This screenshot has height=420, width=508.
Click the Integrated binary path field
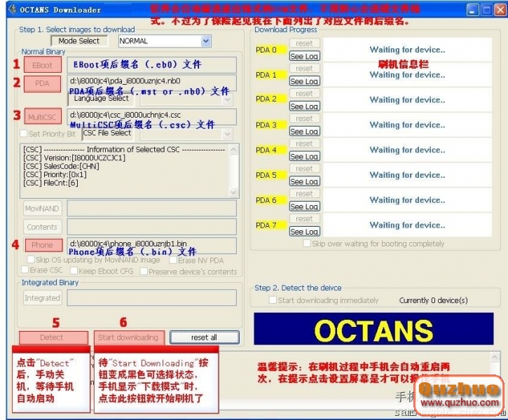tap(151, 297)
